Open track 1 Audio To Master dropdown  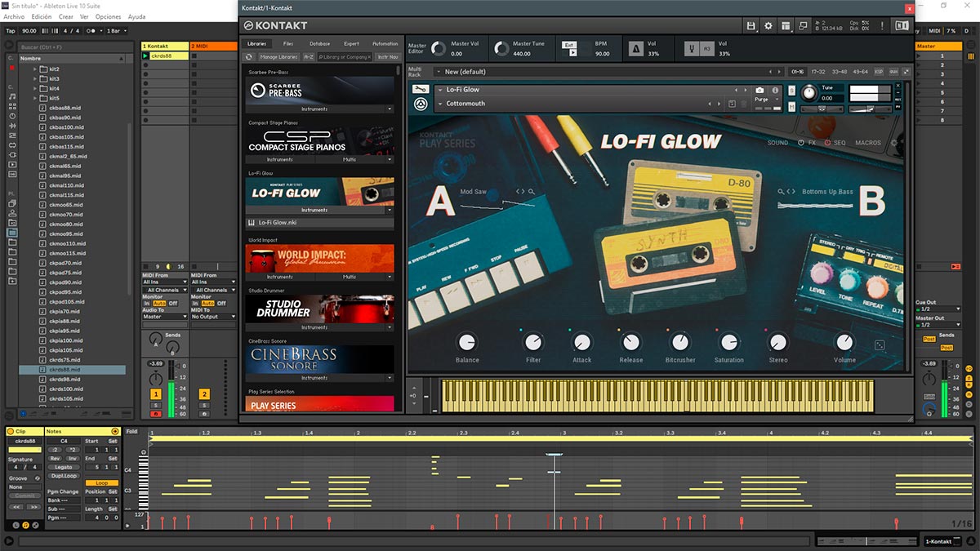(165, 317)
